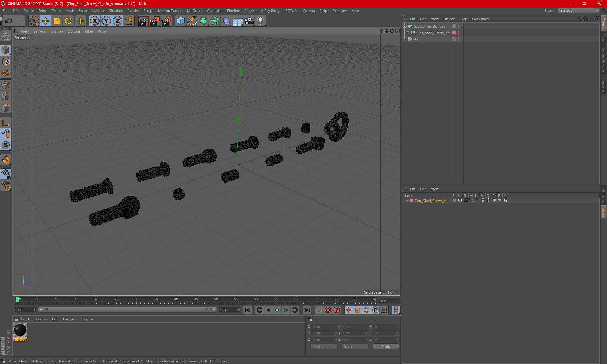Toggle layer lock icon
This screenshot has width=607, height=364.
[x=477, y=200]
